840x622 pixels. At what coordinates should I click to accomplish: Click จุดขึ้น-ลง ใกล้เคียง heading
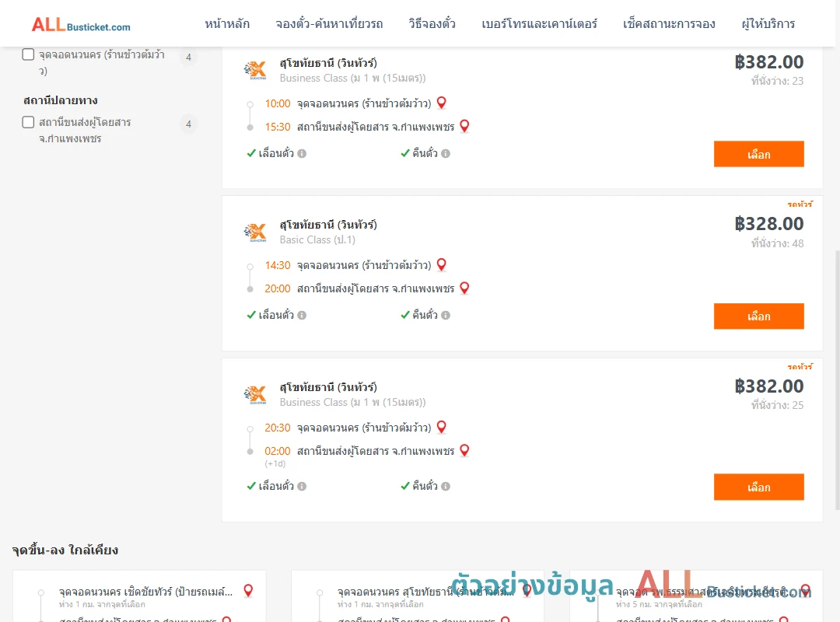click(x=65, y=550)
